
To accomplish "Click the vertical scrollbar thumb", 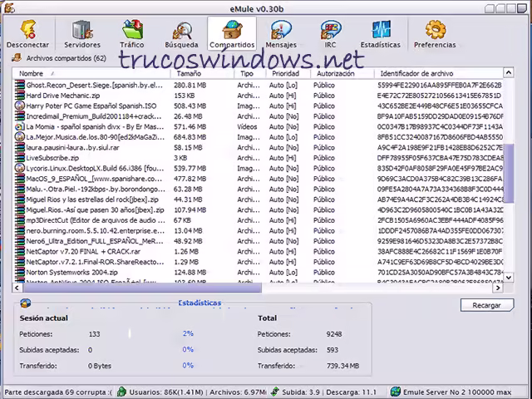I will [508, 173].
